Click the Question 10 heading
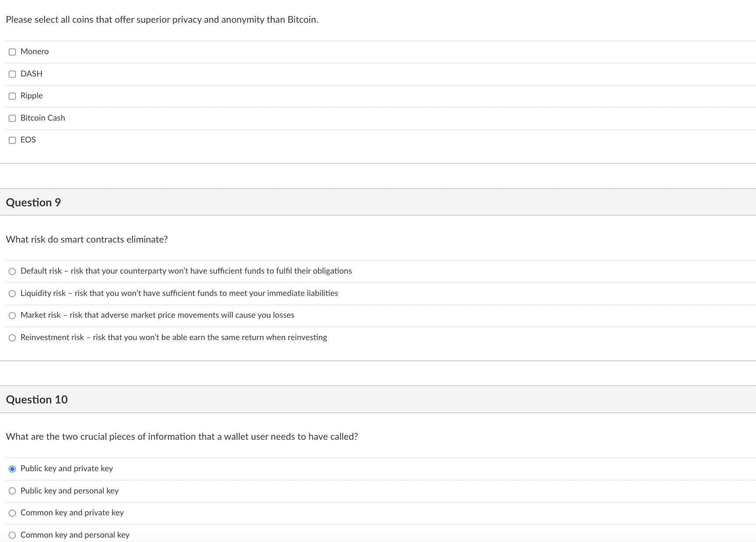Screen dimensions: 756x542 [37, 400]
